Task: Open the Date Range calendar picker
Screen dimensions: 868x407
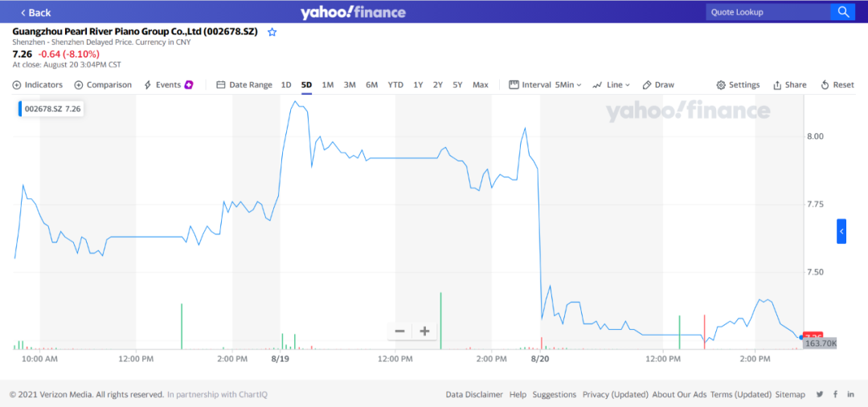Action: tap(244, 85)
